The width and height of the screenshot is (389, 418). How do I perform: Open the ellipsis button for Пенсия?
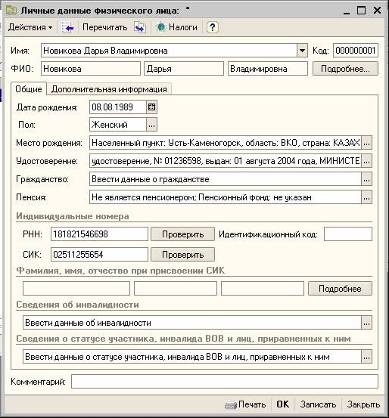(367, 197)
